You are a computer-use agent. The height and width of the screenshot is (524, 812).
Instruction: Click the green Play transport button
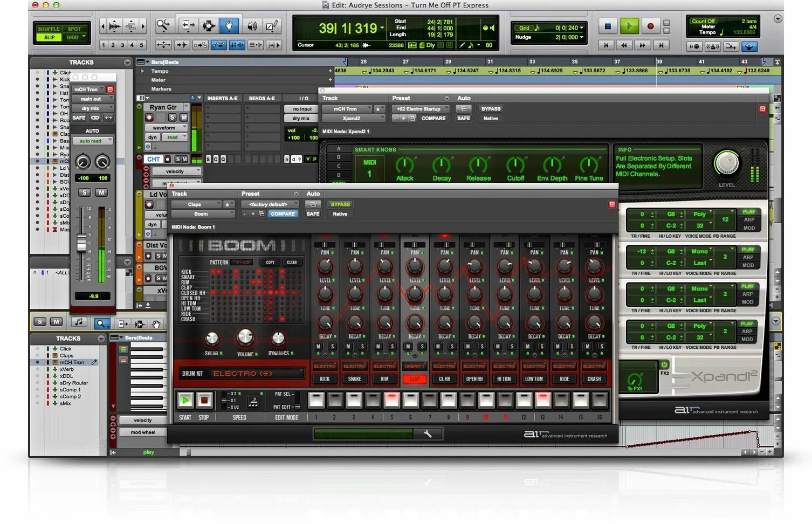tap(629, 26)
